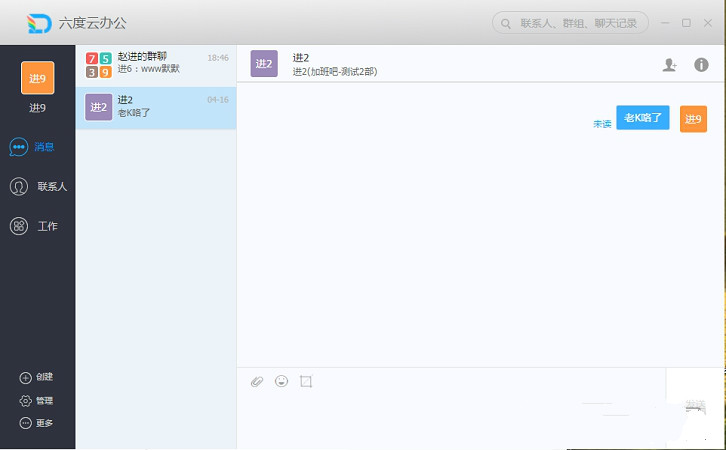Select the 进2 conversation in the chat list
This screenshot has height=450, width=726.
click(x=156, y=107)
